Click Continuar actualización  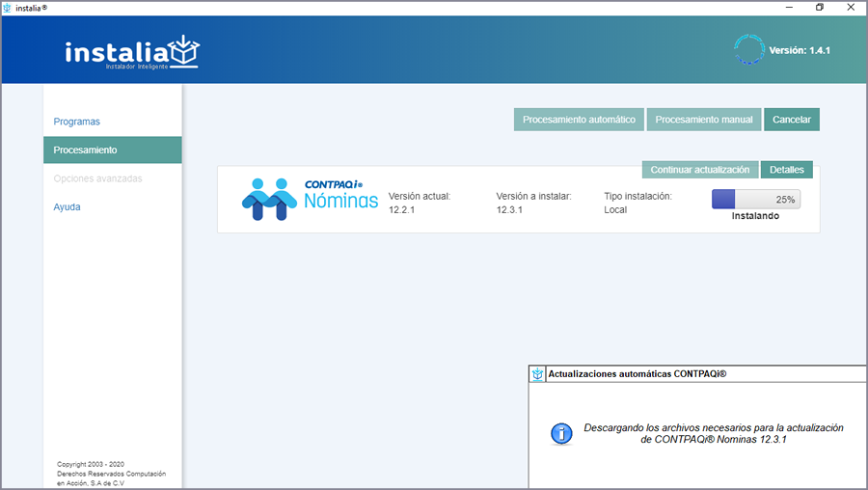[x=700, y=170]
